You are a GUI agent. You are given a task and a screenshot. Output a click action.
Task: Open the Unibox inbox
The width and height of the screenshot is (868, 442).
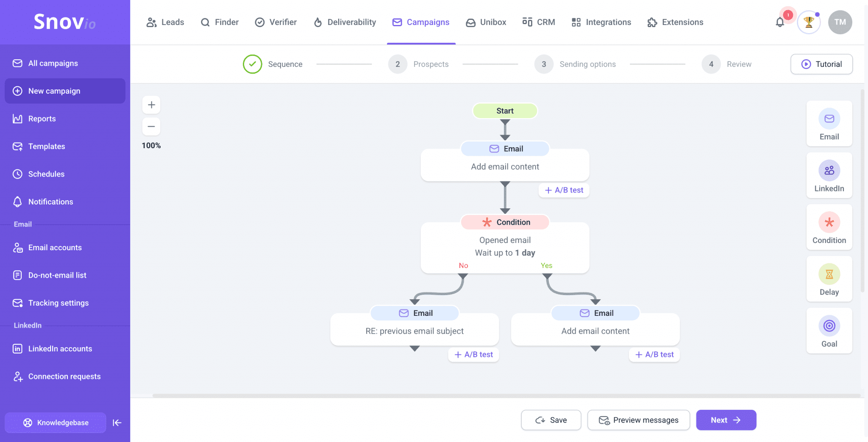486,22
